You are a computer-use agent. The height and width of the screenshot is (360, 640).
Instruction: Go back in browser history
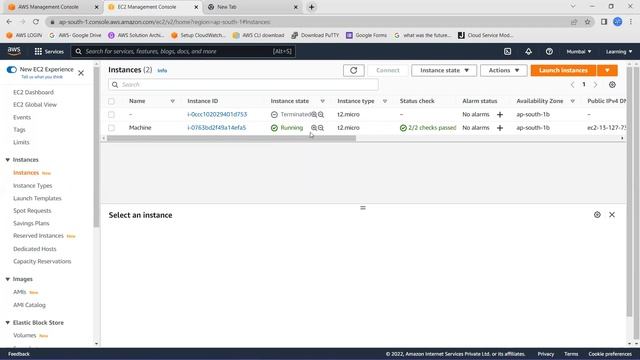pos(9,22)
